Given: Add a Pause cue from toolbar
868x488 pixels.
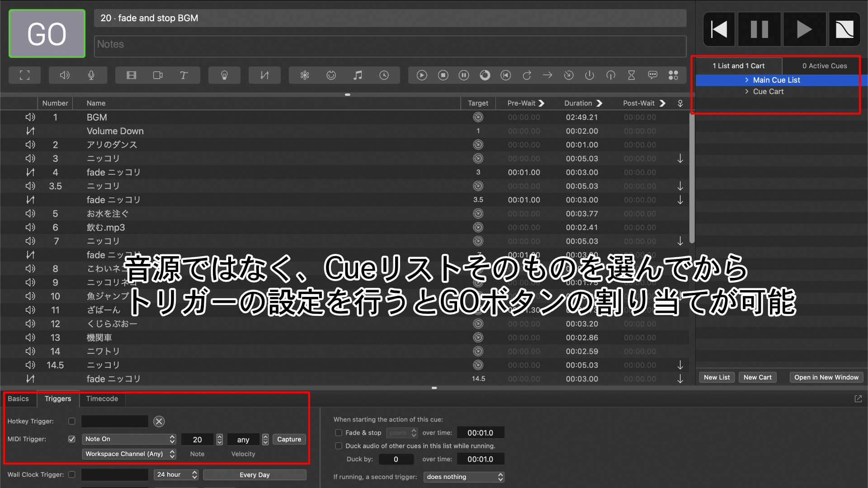Looking at the screenshot, I should [x=464, y=75].
